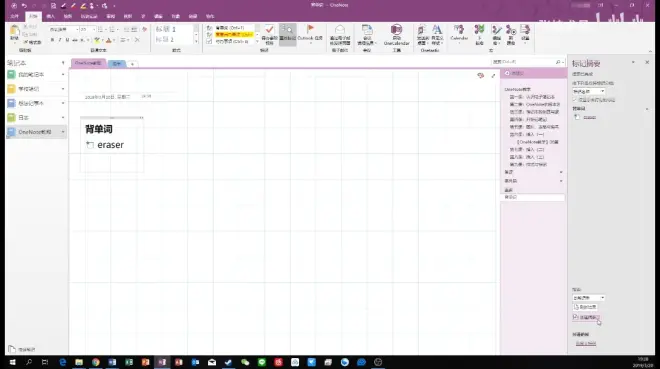Screen dimensions: 660x369
Task: Click the font color swatch button
Action: coord(109,40)
